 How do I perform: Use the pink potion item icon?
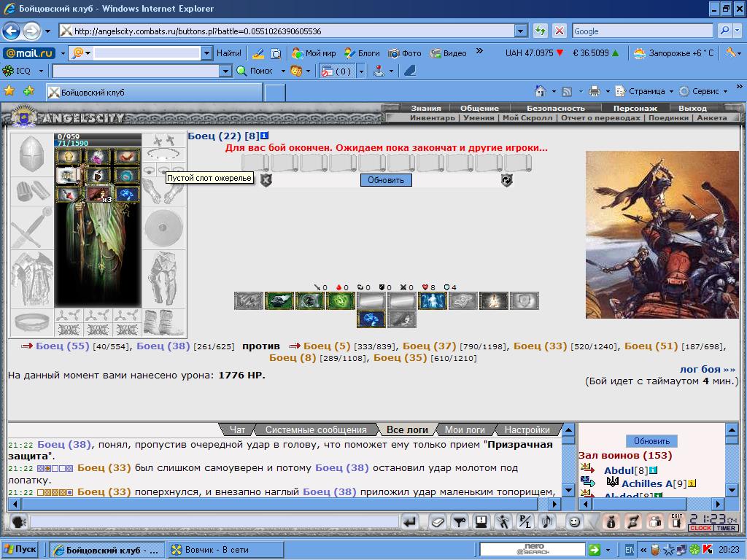[x=98, y=156]
